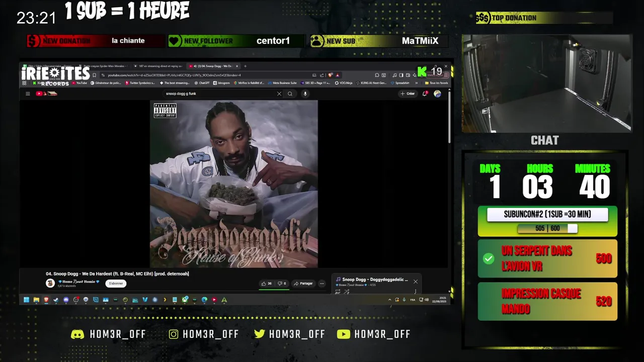Click the Doggydoggadelic album art video
This screenshot has width=644, height=362.
click(x=234, y=184)
